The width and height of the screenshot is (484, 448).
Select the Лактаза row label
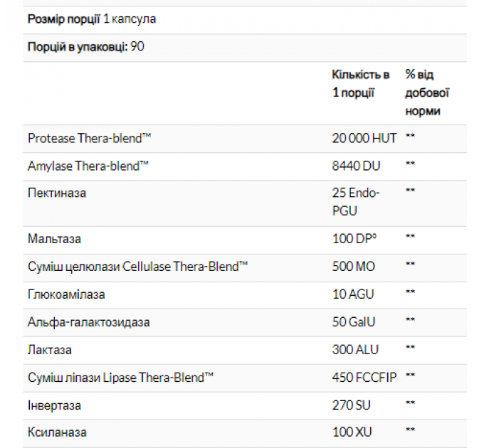tap(50, 350)
